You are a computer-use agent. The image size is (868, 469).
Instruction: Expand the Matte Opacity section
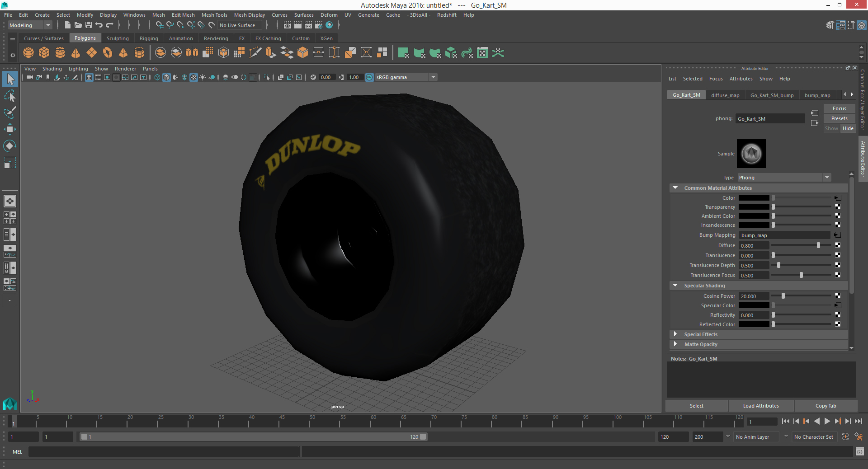click(x=675, y=344)
